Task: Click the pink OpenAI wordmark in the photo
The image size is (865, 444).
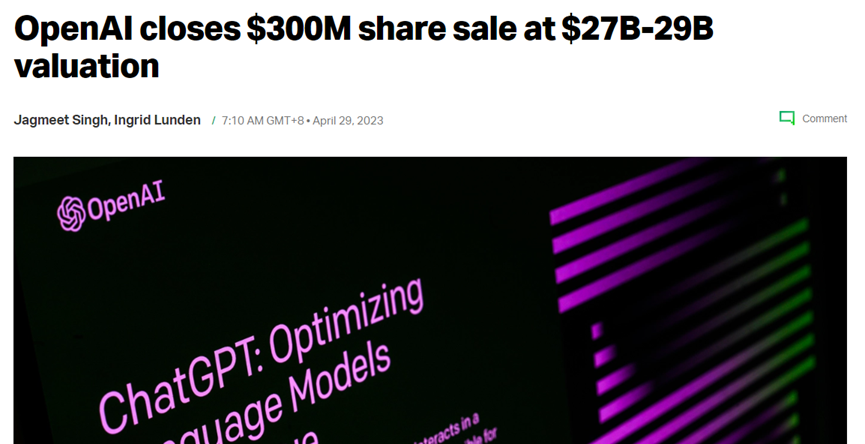Action: tap(126, 202)
